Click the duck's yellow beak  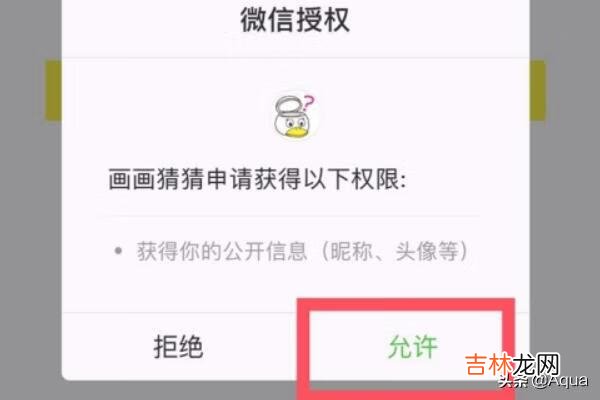(296, 132)
